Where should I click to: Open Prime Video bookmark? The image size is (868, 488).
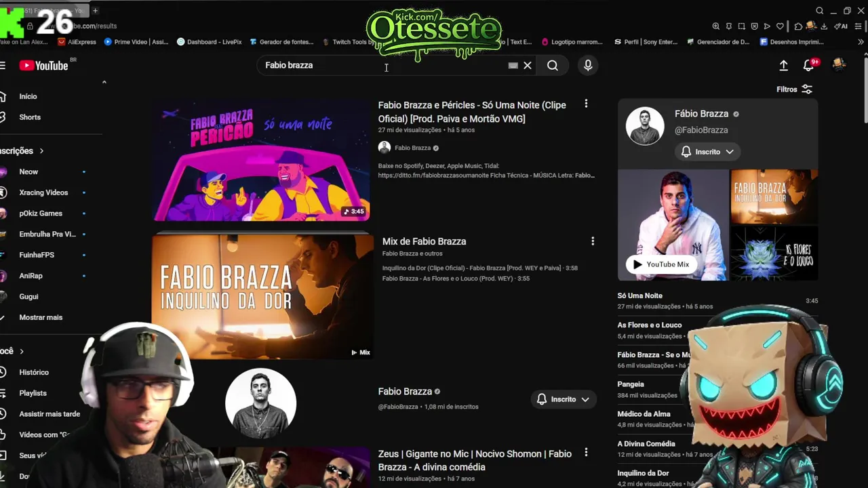click(x=136, y=41)
